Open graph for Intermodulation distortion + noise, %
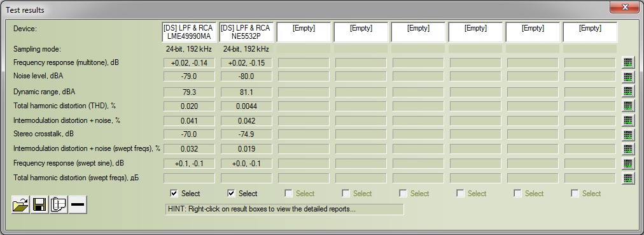Screen dimensions: 644x235 click(628, 120)
